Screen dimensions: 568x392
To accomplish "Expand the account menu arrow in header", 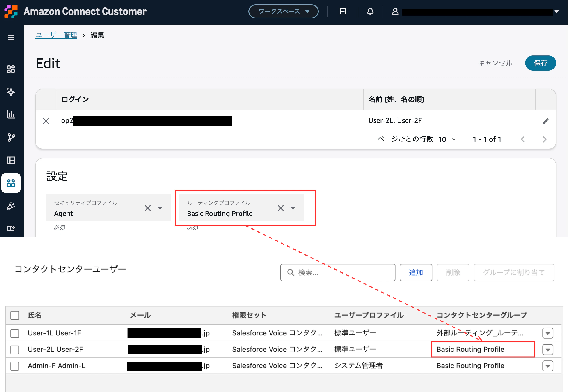I will (x=557, y=11).
